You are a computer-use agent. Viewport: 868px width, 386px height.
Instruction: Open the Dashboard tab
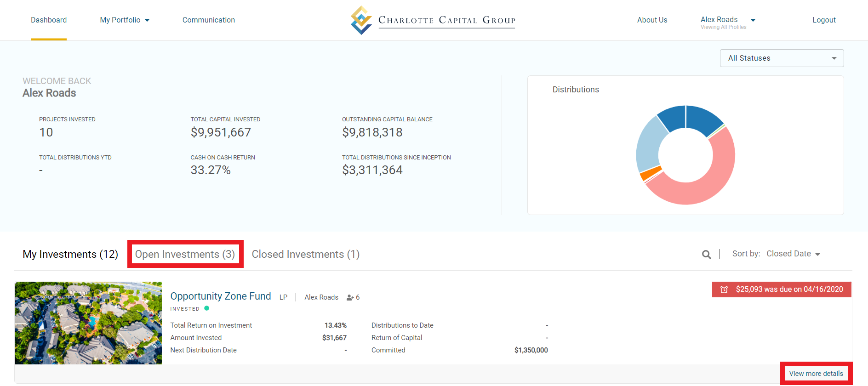(49, 20)
